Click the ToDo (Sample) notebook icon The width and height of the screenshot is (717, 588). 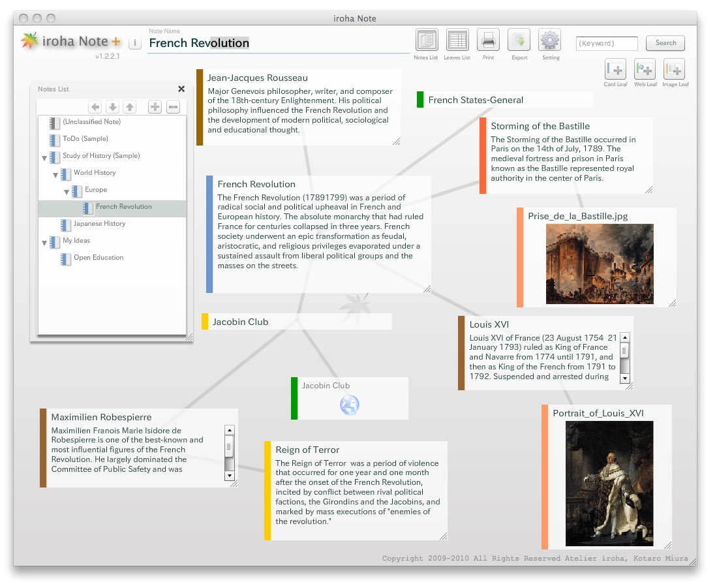click(x=55, y=140)
